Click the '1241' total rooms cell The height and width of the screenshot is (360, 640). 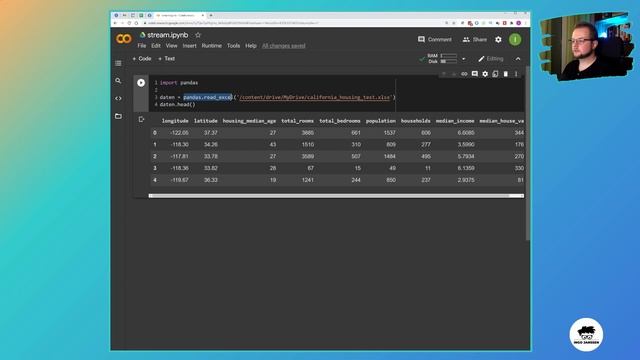[308, 180]
